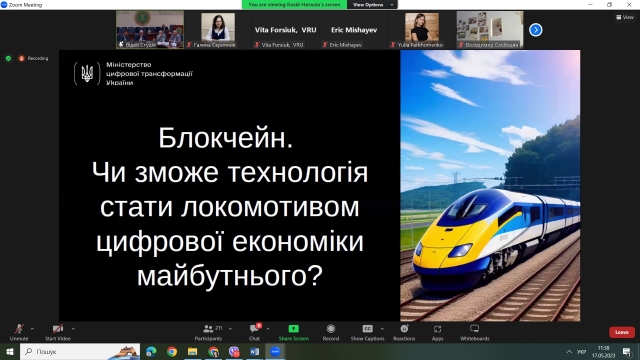Toggle Show Captions CC icon

pos(367,329)
